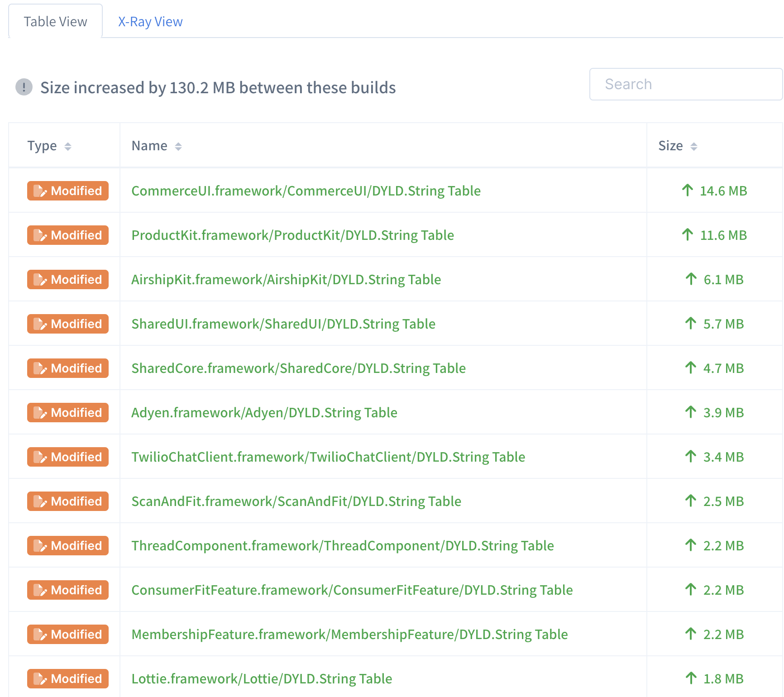Screen dimensions: 784x697
Task: Click the Modified badge for Adyen row
Action: [68, 412]
